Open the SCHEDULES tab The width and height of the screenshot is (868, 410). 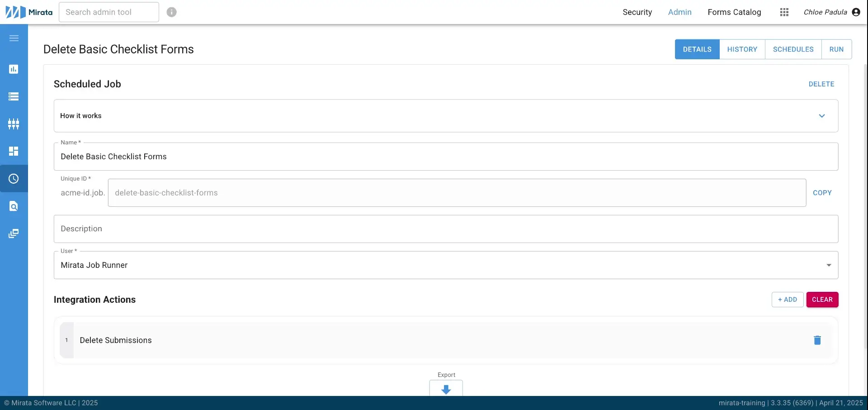coord(794,49)
